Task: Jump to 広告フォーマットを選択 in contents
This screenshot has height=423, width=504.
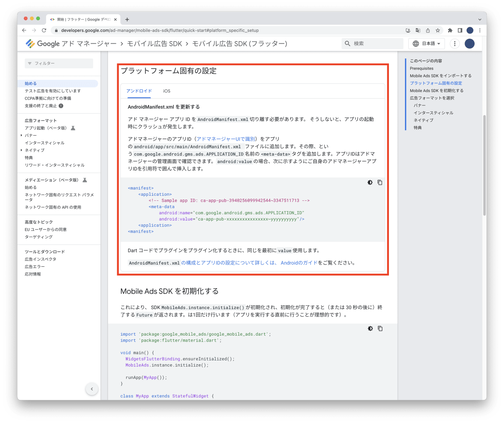Action: (x=432, y=98)
